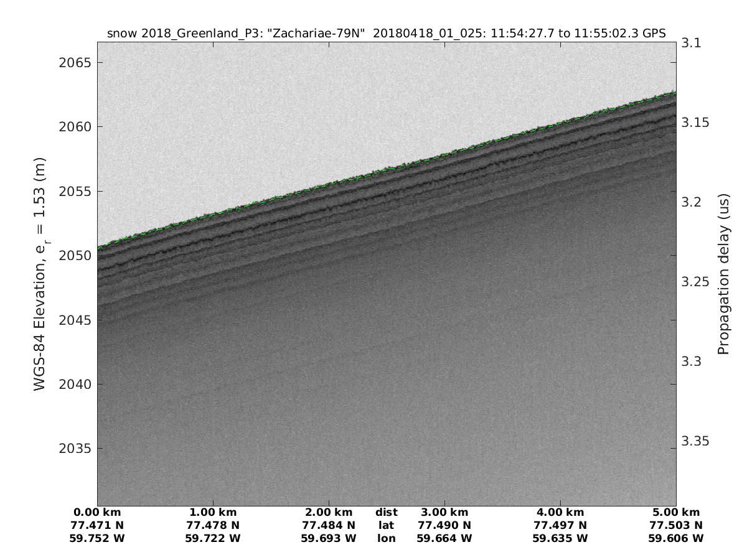Select the "lat" row legend
The image size is (747, 560).
[x=387, y=525]
